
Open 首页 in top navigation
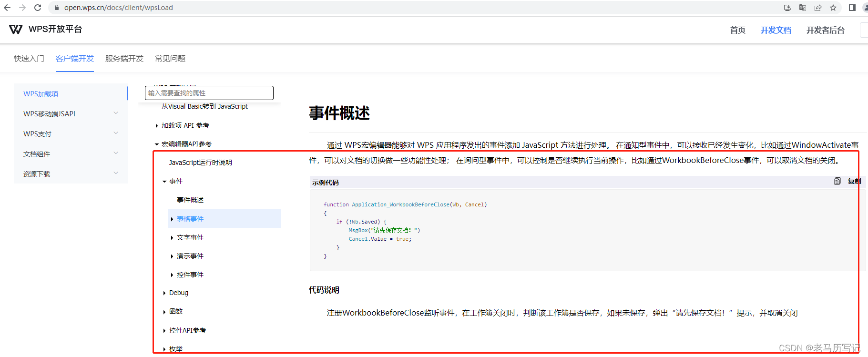tap(737, 30)
